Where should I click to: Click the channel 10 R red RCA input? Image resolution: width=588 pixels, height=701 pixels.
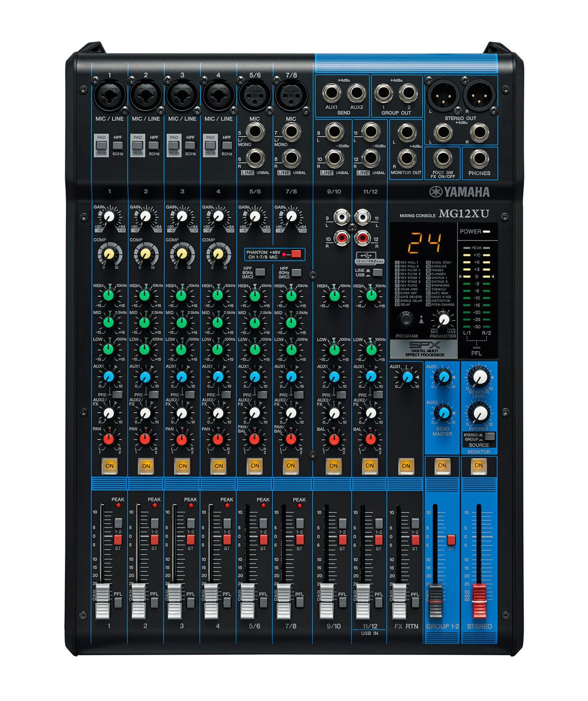(x=342, y=238)
